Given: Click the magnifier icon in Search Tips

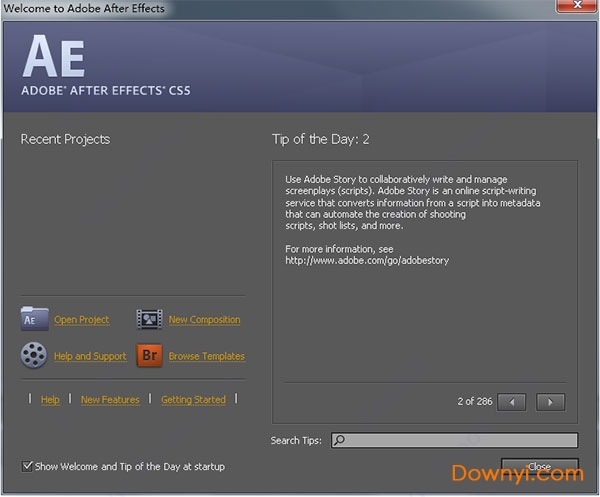Looking at the screenshot, I should coord(339,440).
